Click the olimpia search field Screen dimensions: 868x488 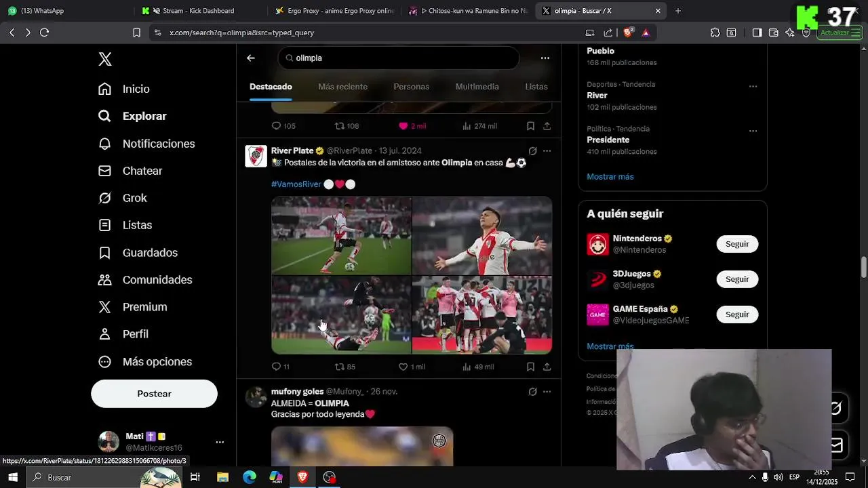point(398,58)
